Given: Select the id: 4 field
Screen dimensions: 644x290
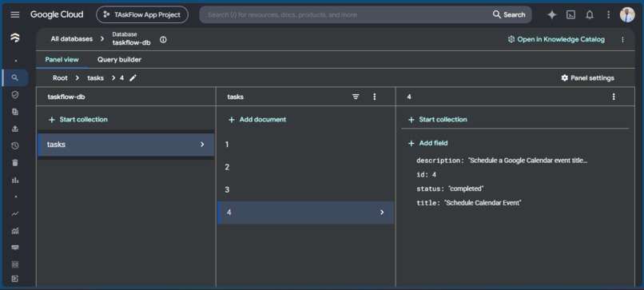Looking at the screenshot, I should point(427,175).
